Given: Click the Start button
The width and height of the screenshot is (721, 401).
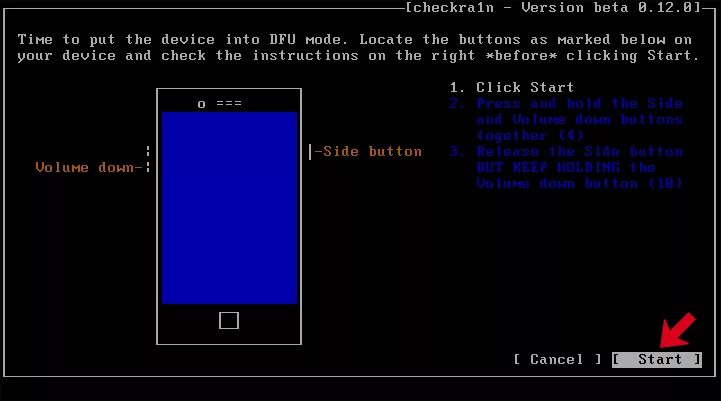Looking at the screenshot, I should pyautogui.click(x=657, y=359).
